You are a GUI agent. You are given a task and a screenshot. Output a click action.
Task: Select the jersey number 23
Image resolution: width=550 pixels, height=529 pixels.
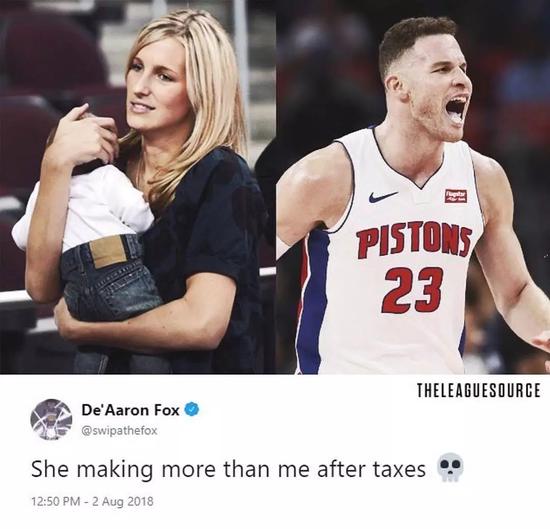411,290
